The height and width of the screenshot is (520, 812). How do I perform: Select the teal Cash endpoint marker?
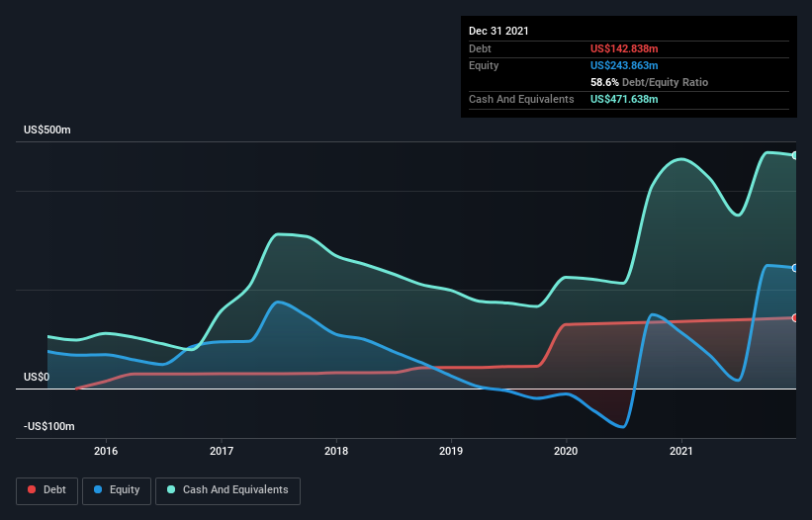click(795, 155)
